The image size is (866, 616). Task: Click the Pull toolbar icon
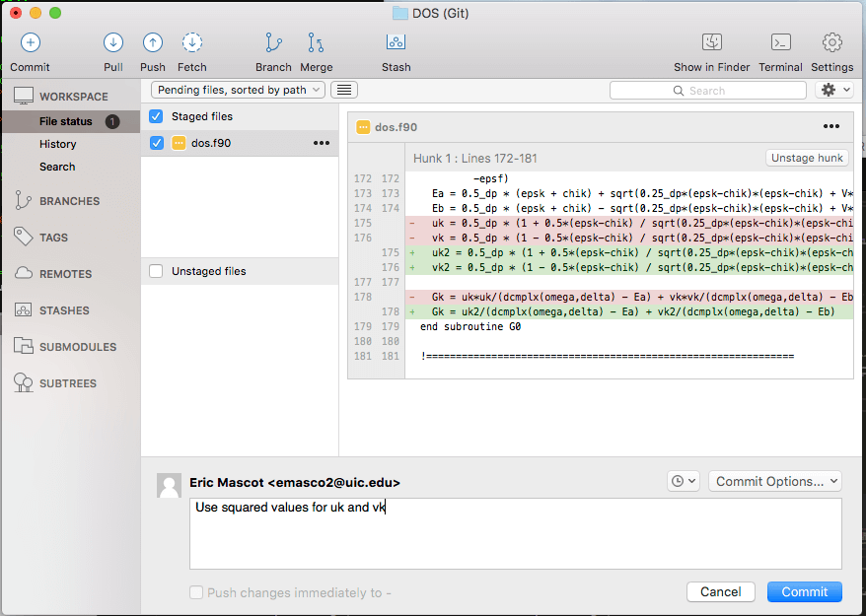coord(113,42)
